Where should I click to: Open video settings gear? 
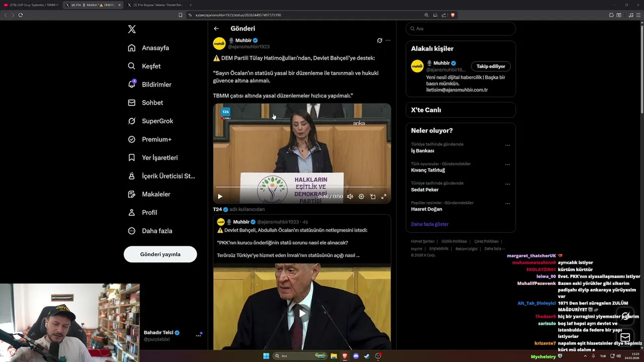361,197
